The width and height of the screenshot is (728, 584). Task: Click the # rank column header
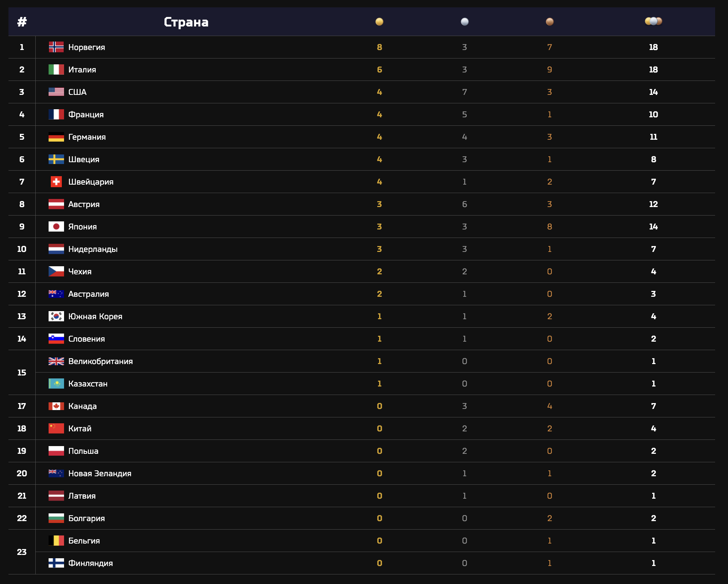click(x=22, y=22)
